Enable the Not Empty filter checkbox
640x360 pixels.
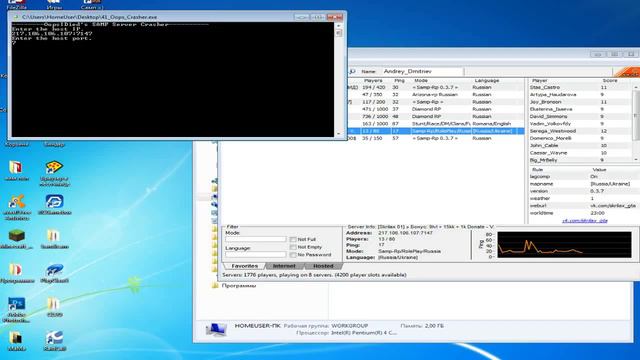pyautogui.click(x=293, y=247)
